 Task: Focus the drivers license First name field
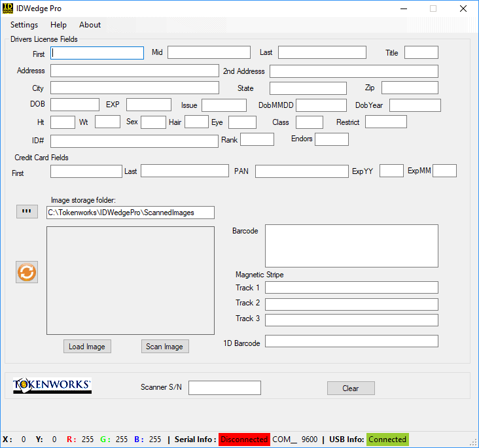tap(97, 53)
